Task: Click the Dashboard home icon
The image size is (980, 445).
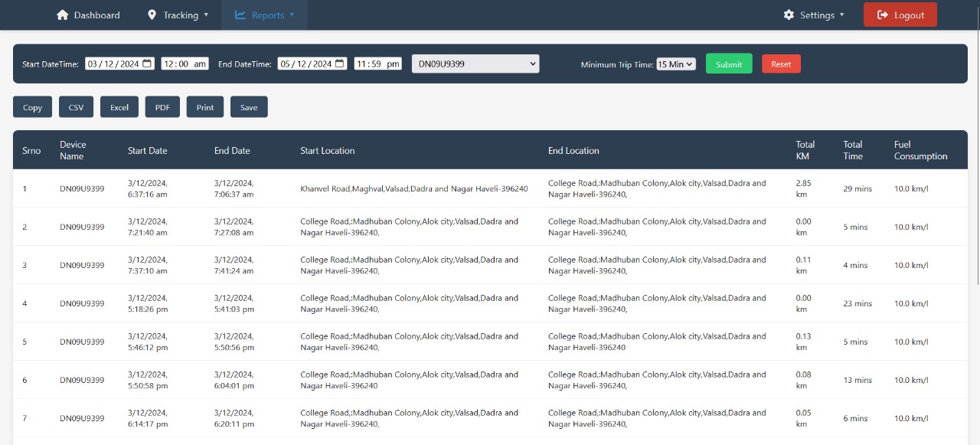Action: tap(63, 15)
